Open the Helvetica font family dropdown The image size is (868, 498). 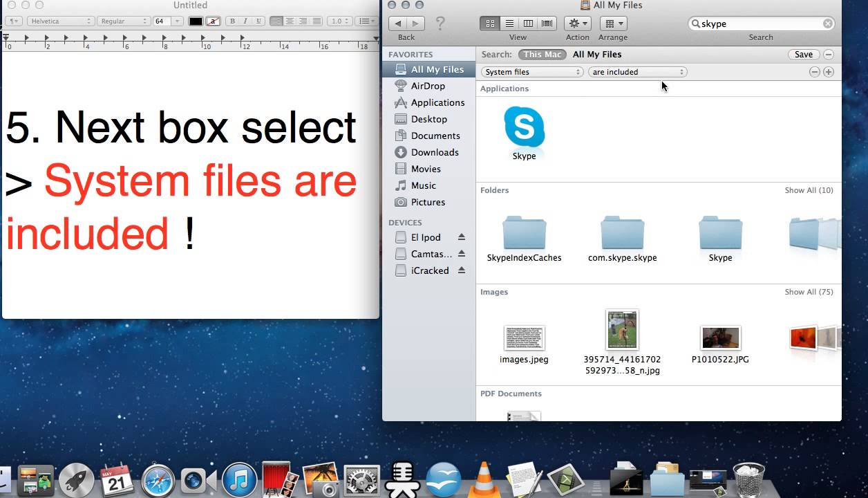60,21
